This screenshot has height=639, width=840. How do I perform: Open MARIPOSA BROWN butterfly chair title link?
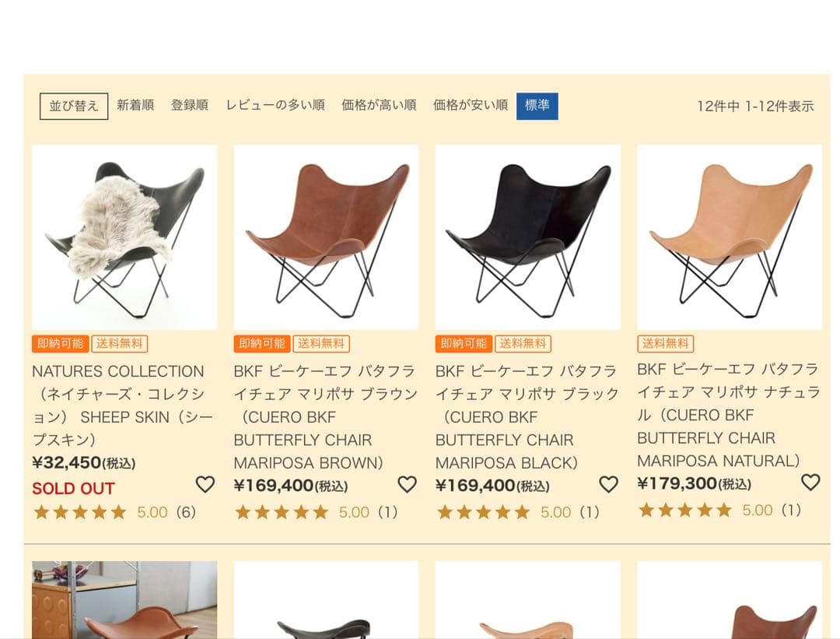coord(325,416)
